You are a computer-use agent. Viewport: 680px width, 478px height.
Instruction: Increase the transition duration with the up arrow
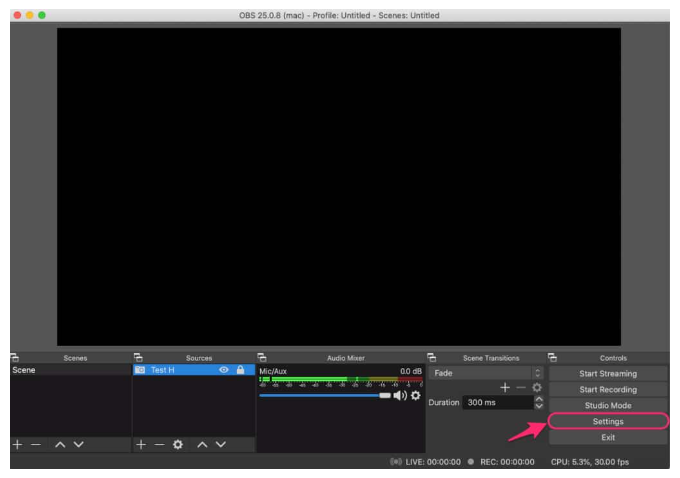tap(539, 399)
